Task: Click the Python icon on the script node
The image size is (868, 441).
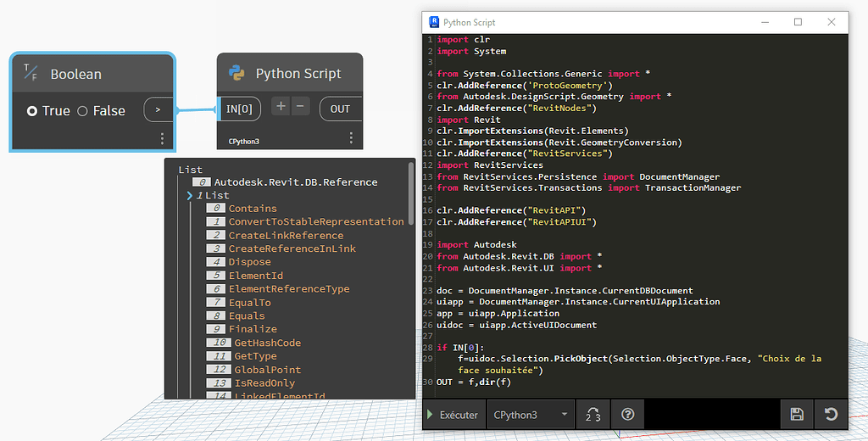Action: pos(236,74)
